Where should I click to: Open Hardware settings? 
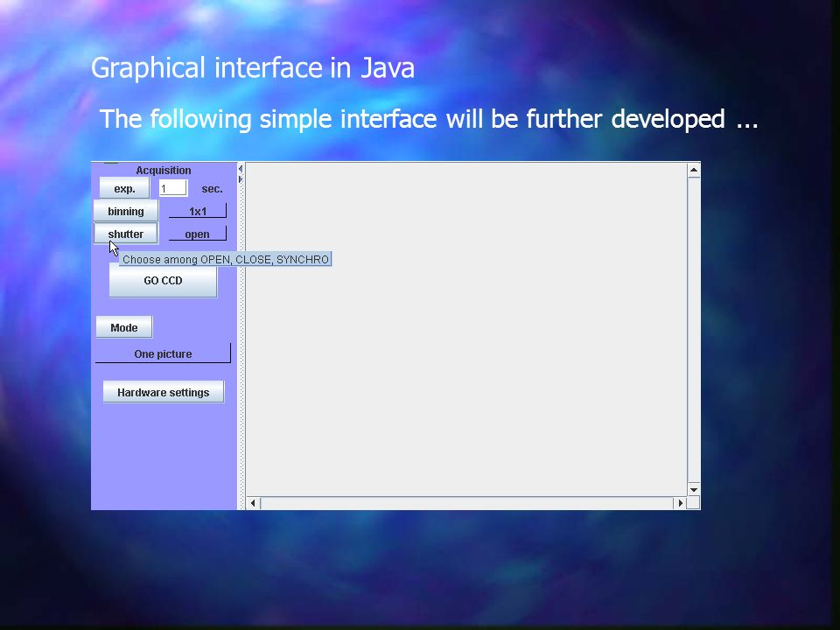tap(164, 392)
